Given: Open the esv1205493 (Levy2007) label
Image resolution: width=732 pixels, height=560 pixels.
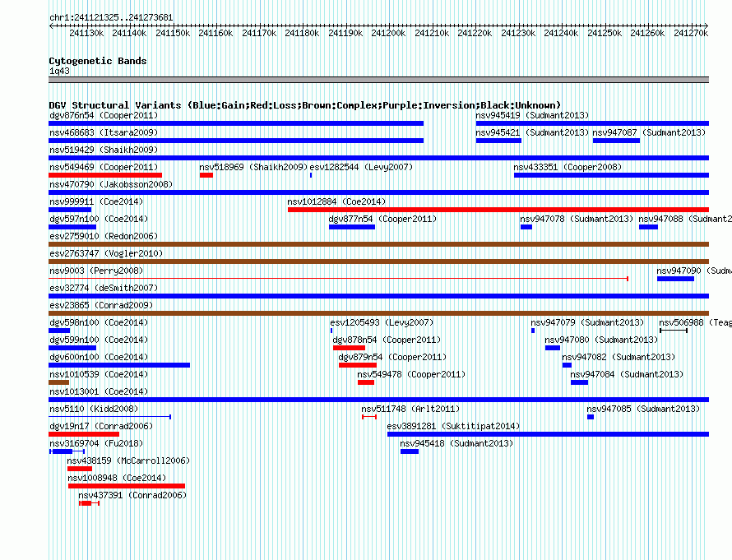Looking at the screenshot, I should pos(382,322).
